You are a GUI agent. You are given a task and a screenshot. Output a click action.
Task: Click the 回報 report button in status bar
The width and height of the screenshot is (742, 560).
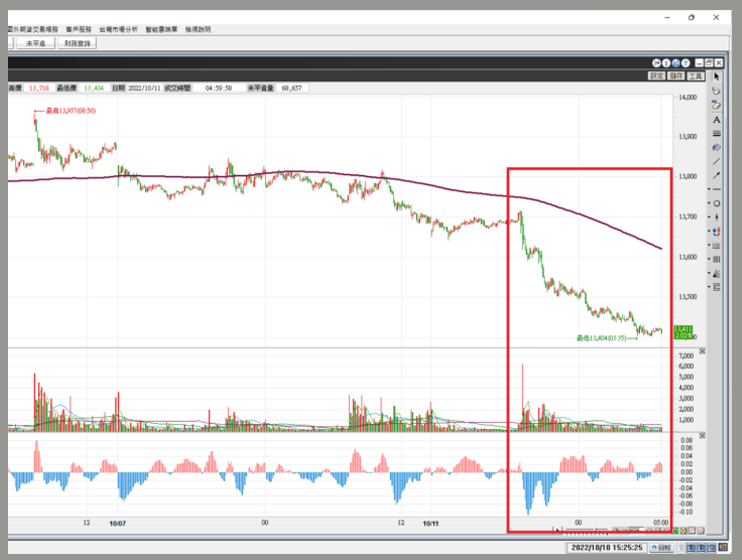[662, 548]
